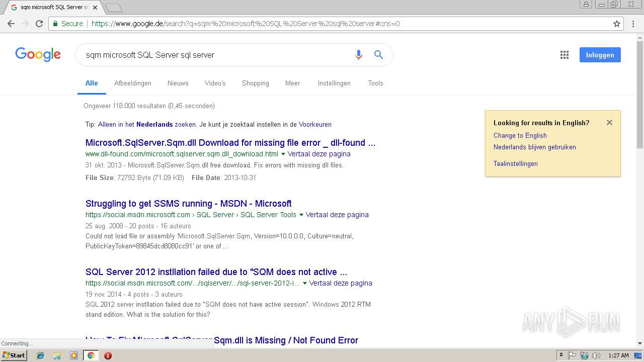
Task: Switch to Afbeeldingen tab
Action: click(133, 83)
